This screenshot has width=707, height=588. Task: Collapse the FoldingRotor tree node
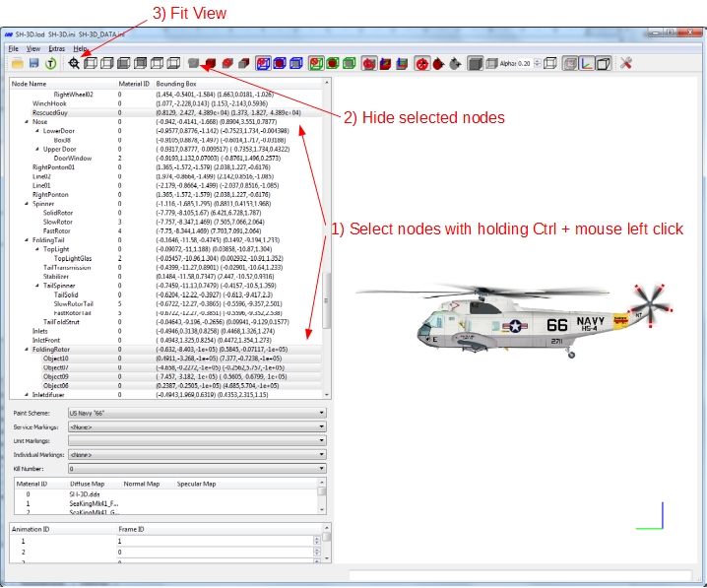[x=27, y=350]
